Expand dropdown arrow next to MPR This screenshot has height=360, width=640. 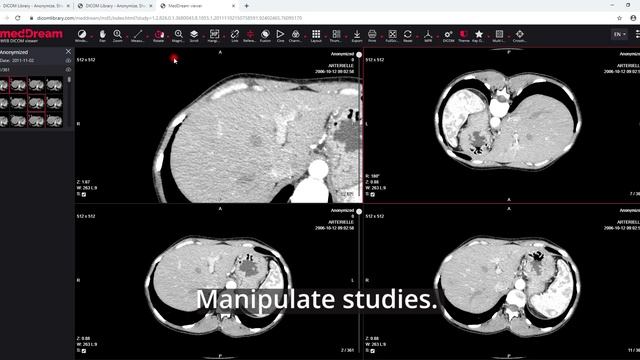point(438,36)
